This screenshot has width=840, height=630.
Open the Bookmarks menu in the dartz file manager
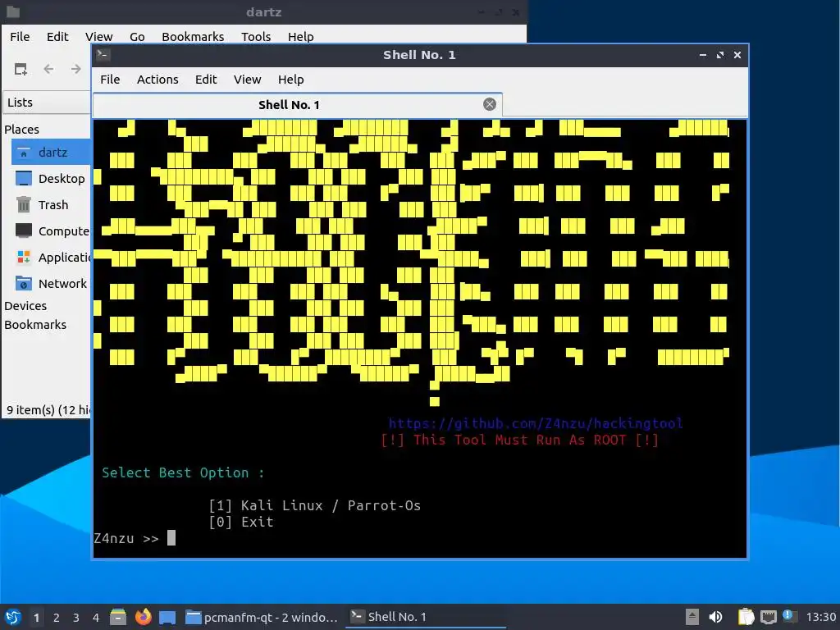click(x=193, y=37)
